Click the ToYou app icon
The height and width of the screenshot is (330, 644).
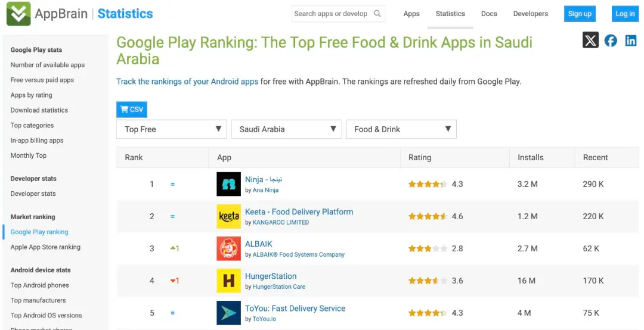228,313
